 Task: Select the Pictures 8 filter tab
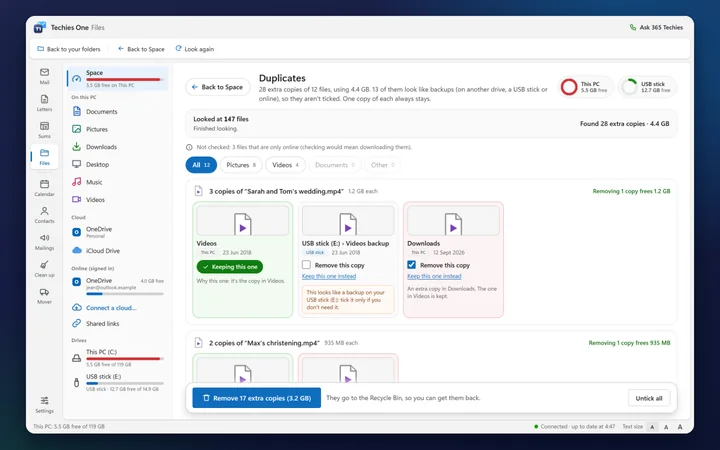coord(241,165)
